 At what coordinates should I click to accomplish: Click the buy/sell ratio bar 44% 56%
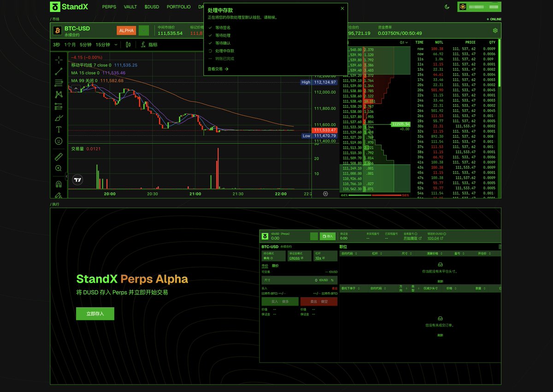(x=375, y=195)
